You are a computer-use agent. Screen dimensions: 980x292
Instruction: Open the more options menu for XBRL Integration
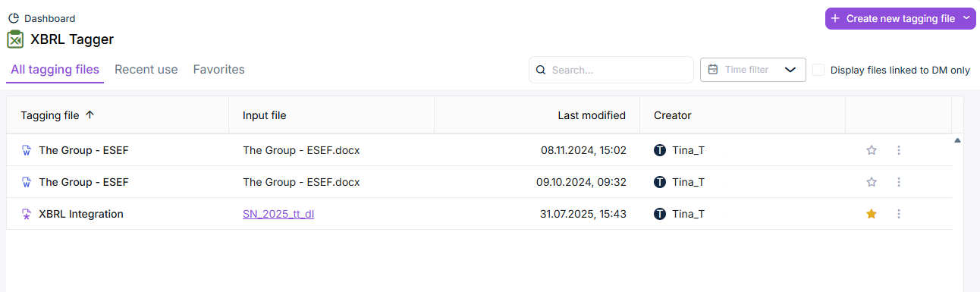(x=899, y=214)
